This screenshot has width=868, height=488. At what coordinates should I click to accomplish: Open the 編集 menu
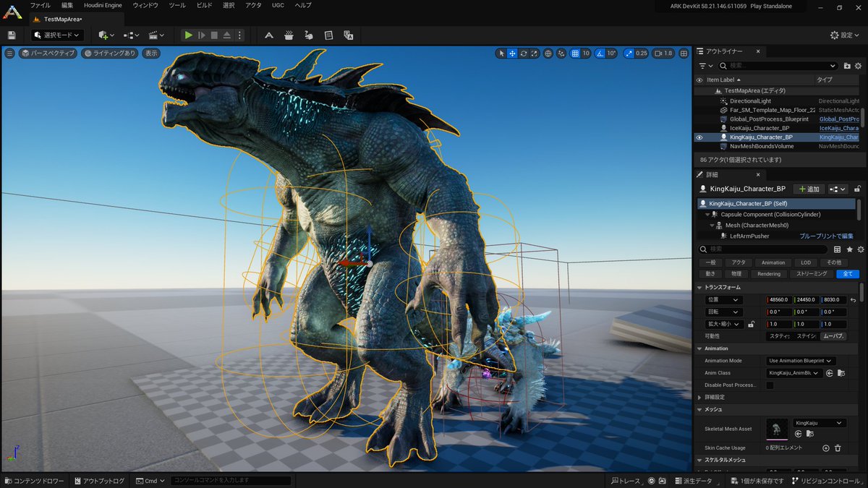click(x=67, y=5)
